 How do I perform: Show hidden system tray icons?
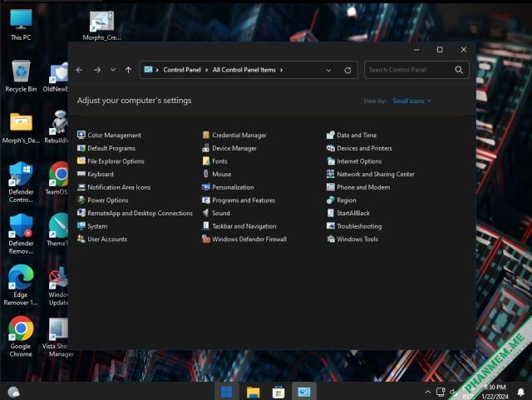[428, 393]
